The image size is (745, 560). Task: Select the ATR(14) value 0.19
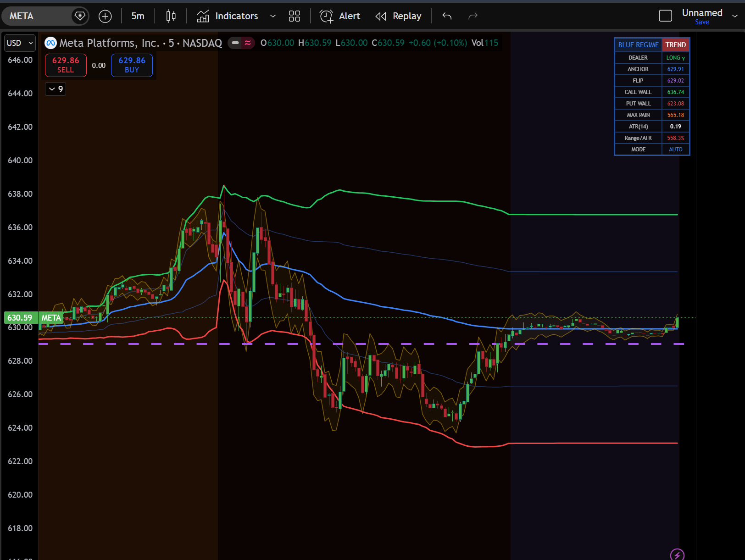coord(676,127)
